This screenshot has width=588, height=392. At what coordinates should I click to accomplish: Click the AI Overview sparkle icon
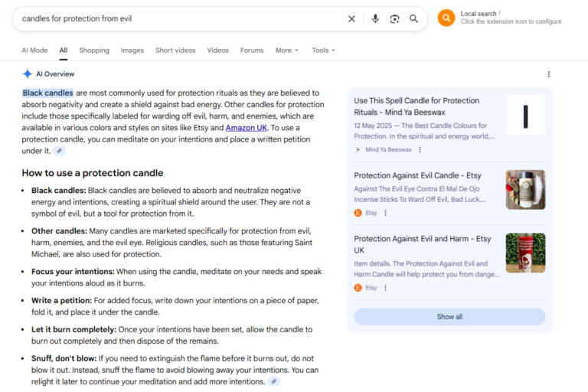pos(28,74)
